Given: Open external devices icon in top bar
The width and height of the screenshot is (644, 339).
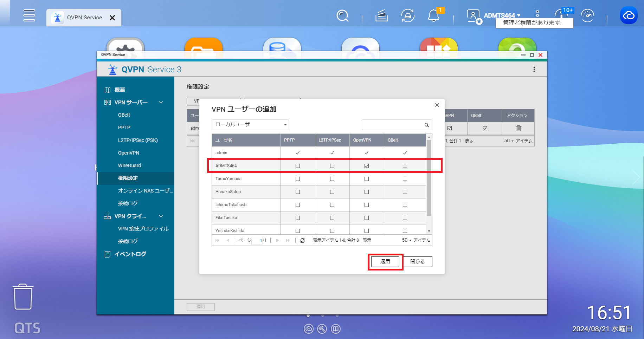Looking at the screenshot, I should point(408,15).
